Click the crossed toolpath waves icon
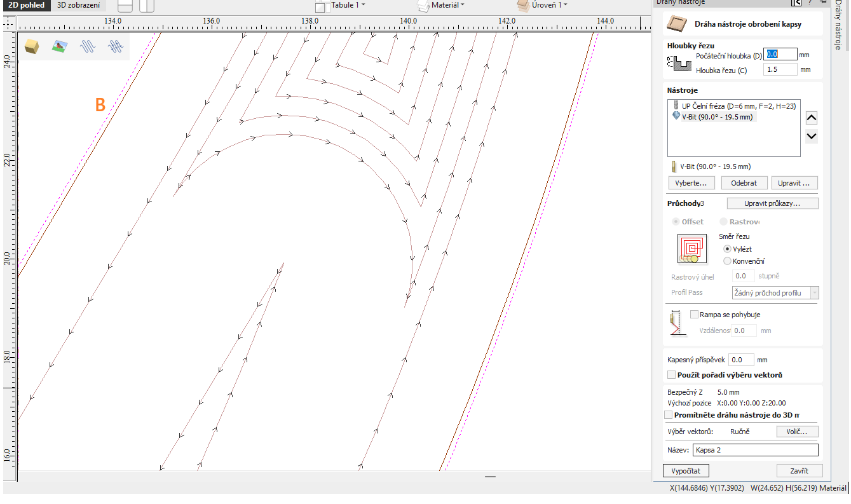Screen dimensions: 851x504 (115, 46)
